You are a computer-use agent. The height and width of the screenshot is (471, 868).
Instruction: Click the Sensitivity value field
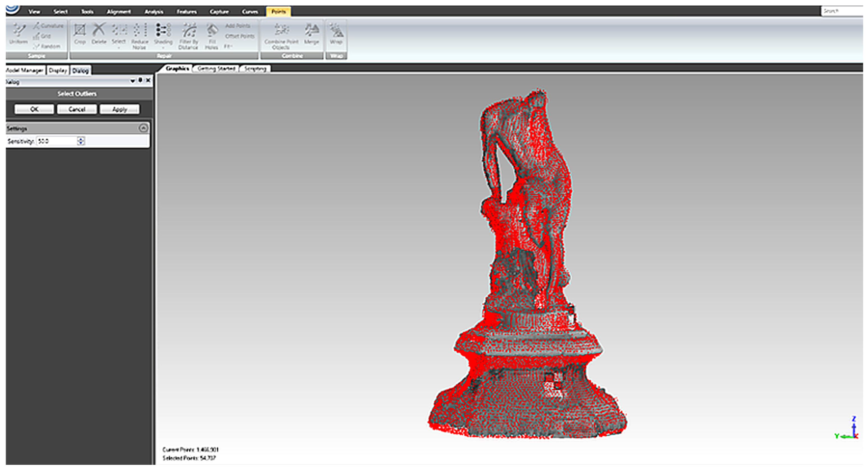point(57,141)
